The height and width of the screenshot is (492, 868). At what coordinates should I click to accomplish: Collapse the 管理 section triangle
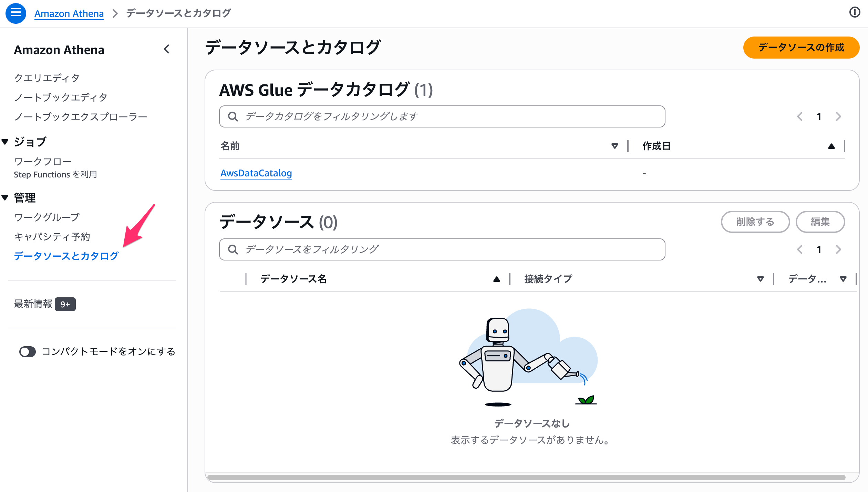point(5,197)
